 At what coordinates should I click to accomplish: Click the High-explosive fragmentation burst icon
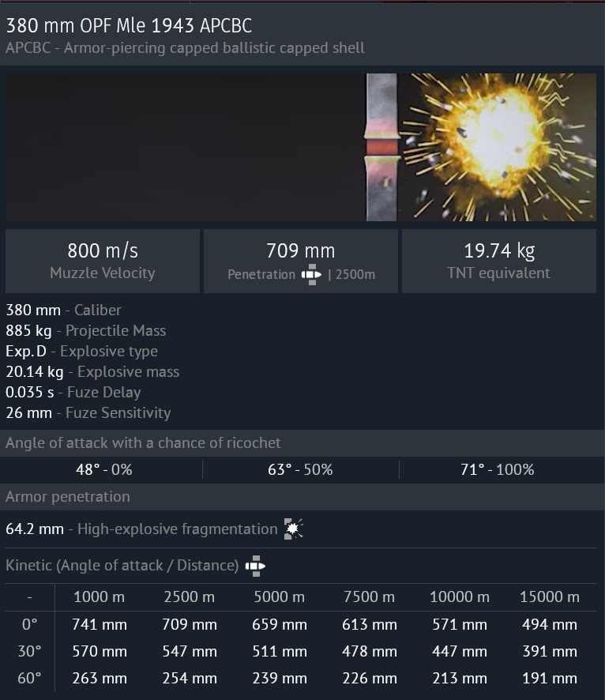[x=293, y=529]
